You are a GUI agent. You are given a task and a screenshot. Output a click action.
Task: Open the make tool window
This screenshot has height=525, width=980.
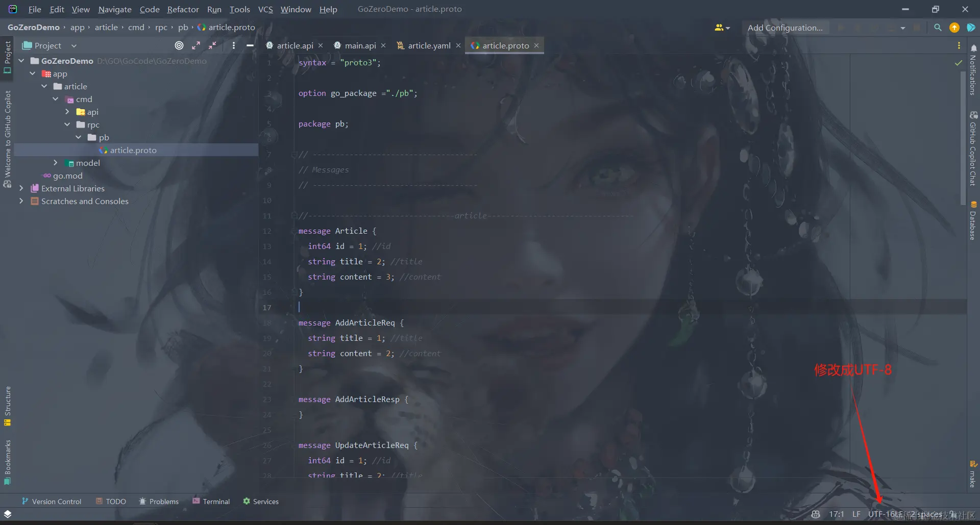(x=973, y=474)
